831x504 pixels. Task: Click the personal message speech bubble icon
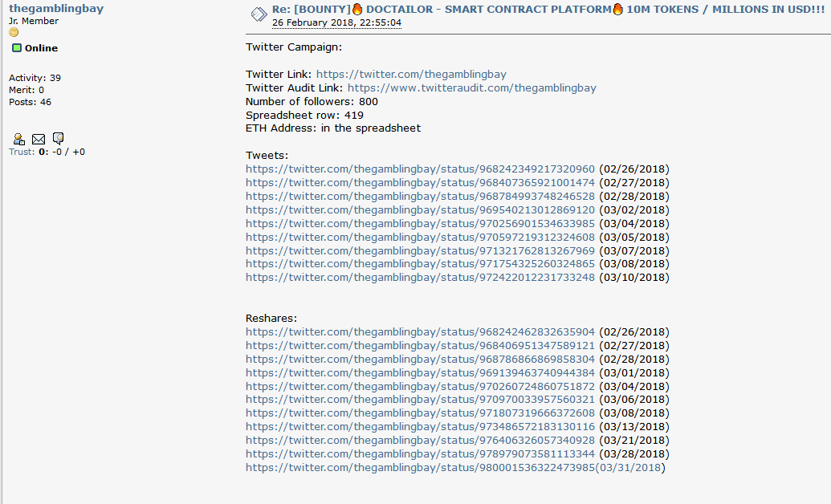click(x=59, y=139)
